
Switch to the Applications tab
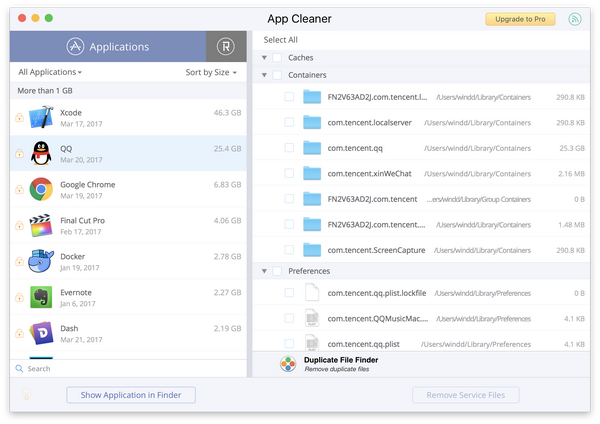coord(108,46)
